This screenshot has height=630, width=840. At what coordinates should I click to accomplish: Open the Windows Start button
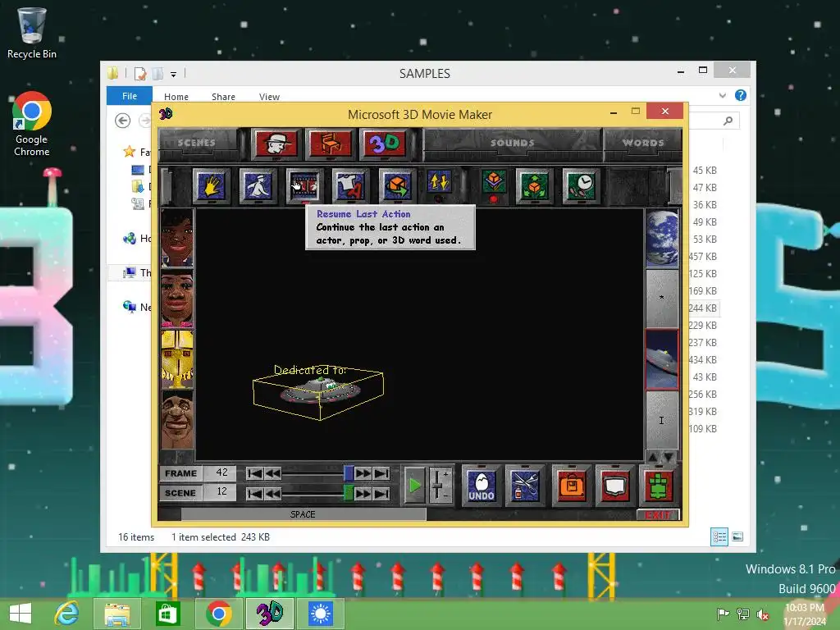pos(21,614)
